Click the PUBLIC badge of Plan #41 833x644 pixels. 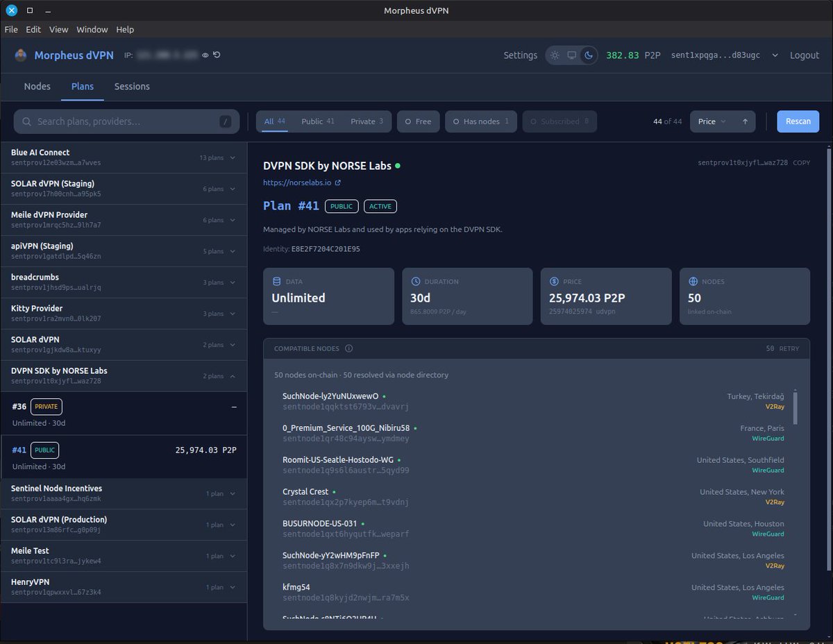[342, 206]
